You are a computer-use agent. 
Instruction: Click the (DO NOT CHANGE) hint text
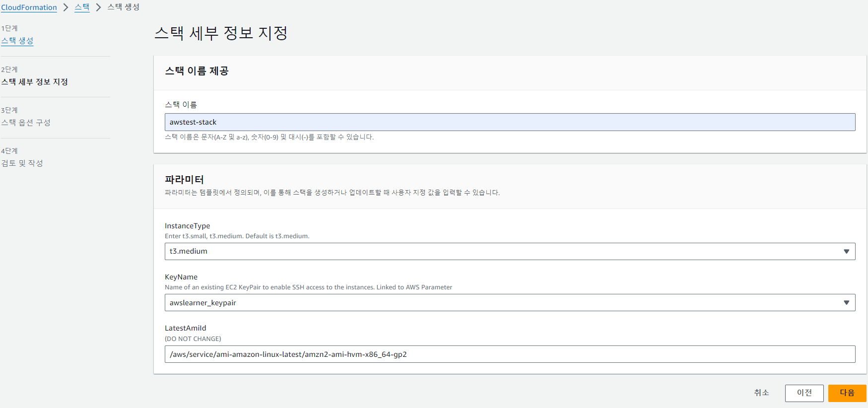click(193, 339)
